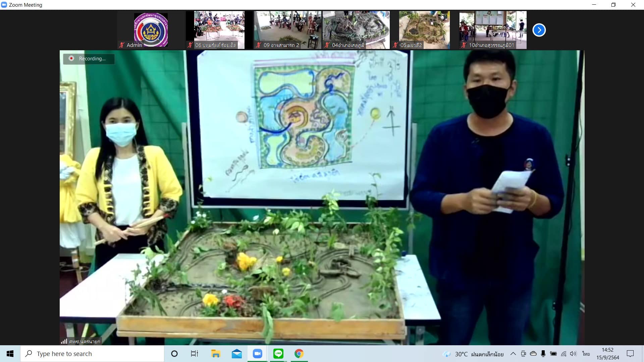Open the Mail app on taskbar
The width and height of the screenshot is (644, 362).
236,354
